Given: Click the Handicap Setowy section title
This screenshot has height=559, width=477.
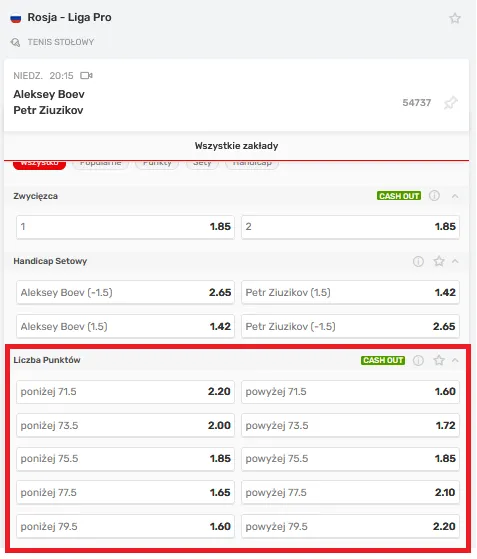Looking at the screenshot, I should (50, 261).
